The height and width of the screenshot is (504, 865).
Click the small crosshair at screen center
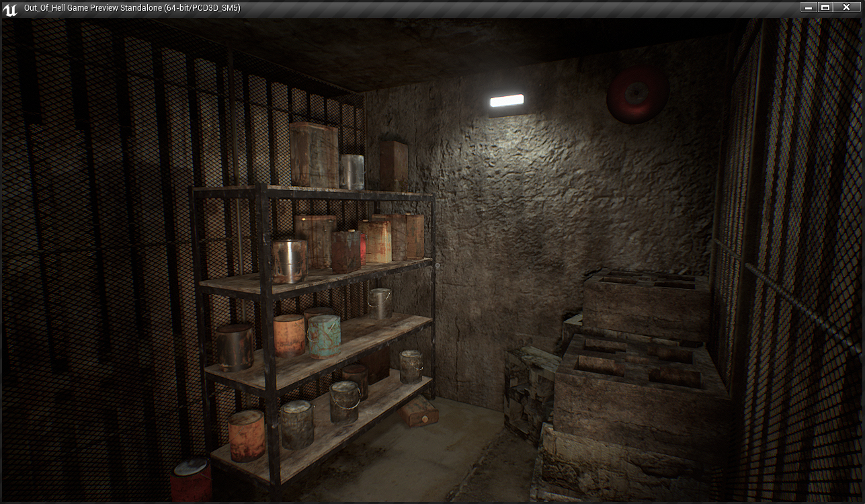coord(437,265)
